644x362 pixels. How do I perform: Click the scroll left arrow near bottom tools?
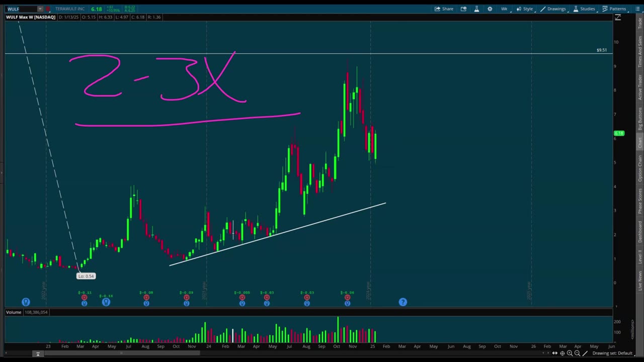pyautogui.click(x=543, y=353)
